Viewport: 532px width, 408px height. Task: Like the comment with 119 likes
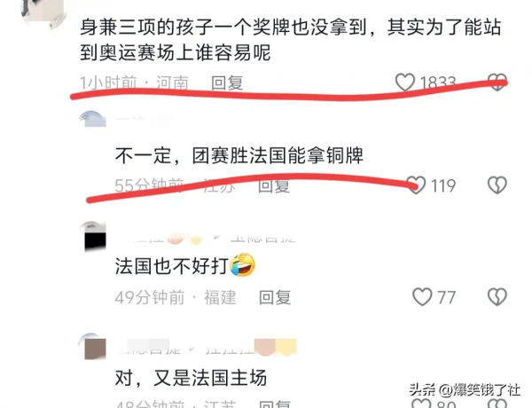coord(416,185)
